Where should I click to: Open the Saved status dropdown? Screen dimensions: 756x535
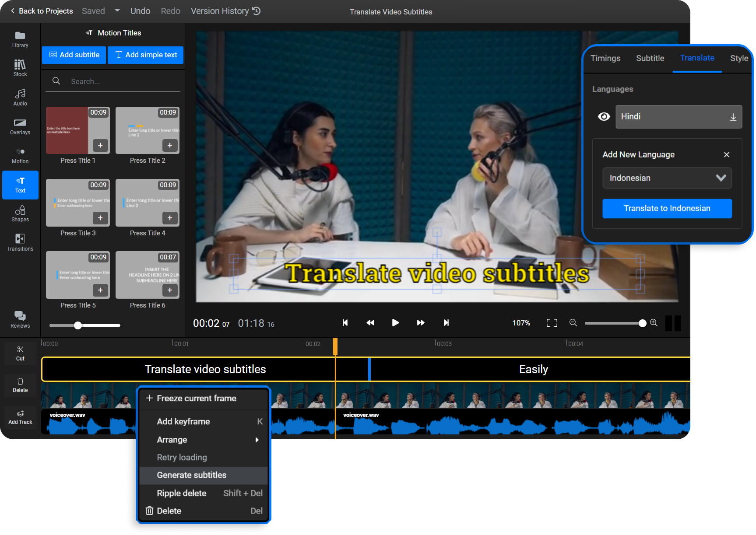[x=117, y=10]
